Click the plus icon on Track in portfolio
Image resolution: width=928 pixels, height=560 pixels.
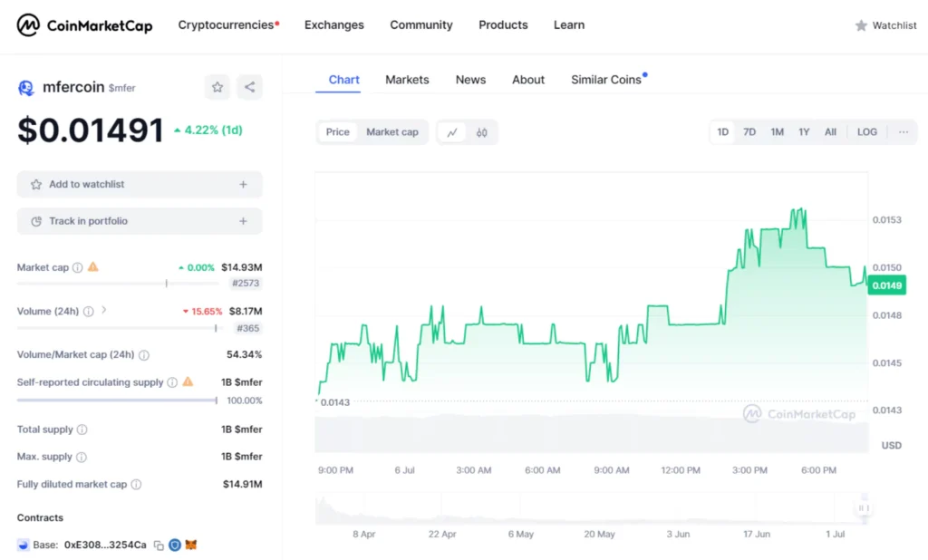point(243,221)
